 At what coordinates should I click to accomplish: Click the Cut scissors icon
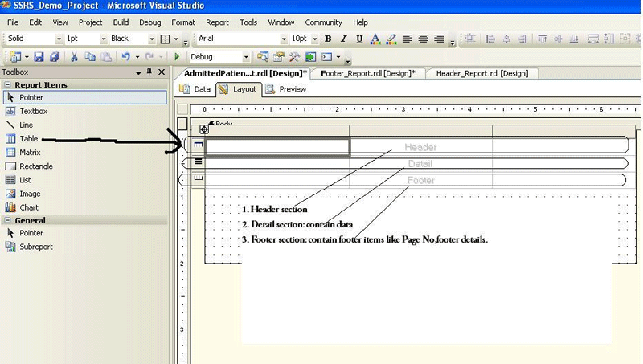click(74, 57)
